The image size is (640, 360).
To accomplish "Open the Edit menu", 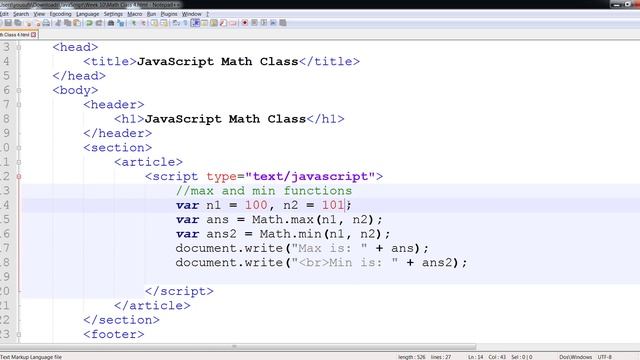I will [4, 14].
